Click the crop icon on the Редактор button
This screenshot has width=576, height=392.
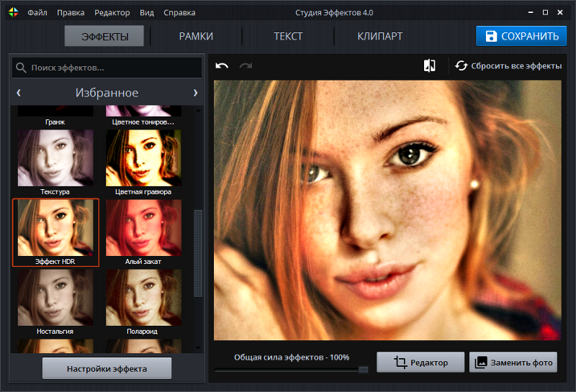click(x=400, y=363)
